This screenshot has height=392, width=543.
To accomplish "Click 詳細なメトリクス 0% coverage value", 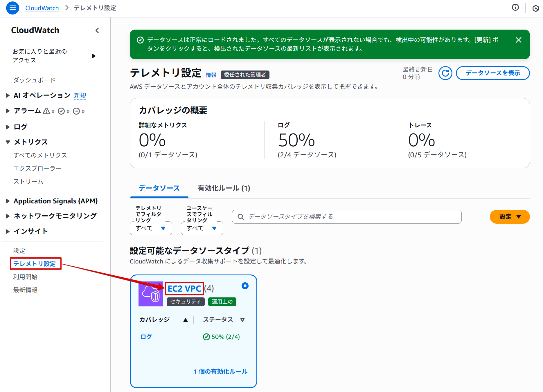I will 152,140.
